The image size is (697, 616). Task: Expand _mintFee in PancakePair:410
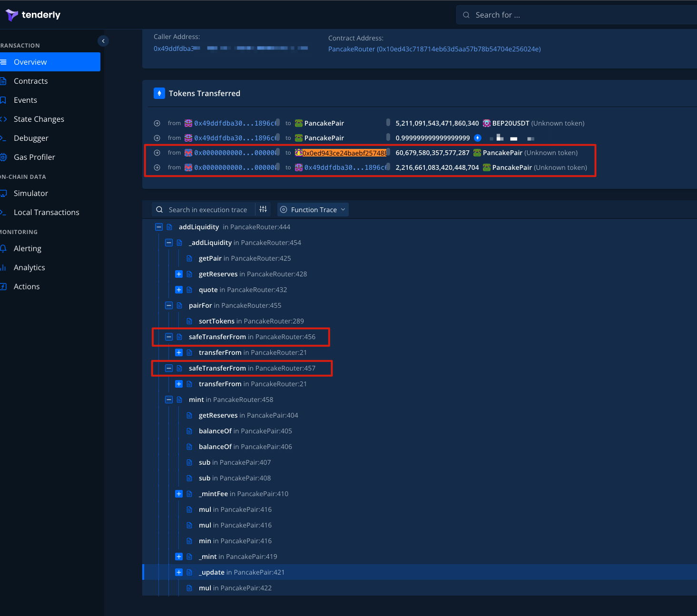(x=179, y=494)
